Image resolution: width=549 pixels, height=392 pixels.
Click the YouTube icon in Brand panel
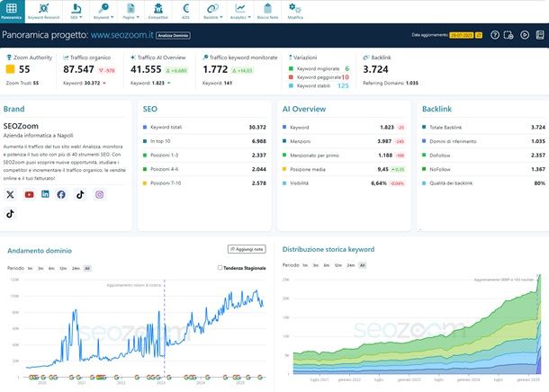tap(29, 194)
